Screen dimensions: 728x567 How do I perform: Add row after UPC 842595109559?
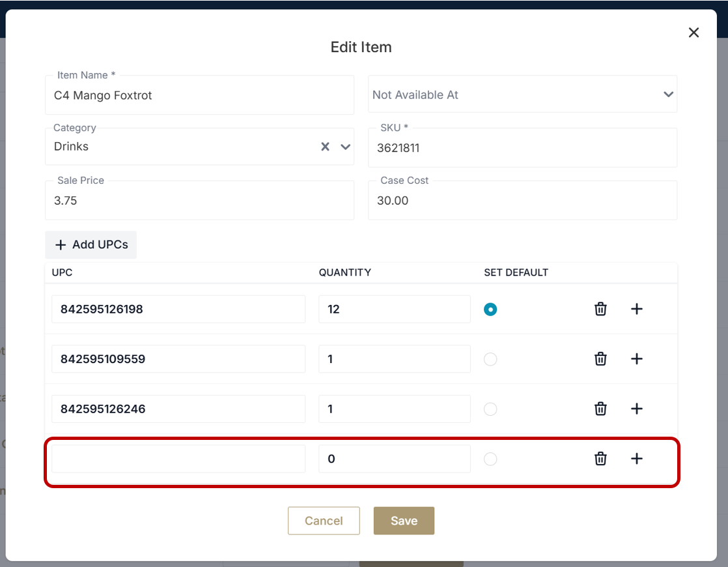click(637, 359)
